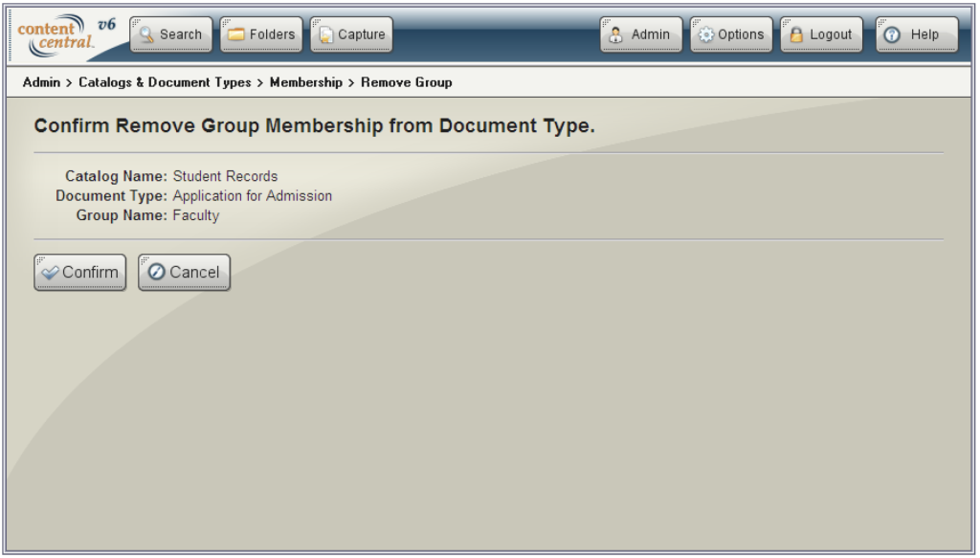Viewport: 980px width, 558px height.
Task: Open the Capture toolbar item
Action: (x=350, y=33)
